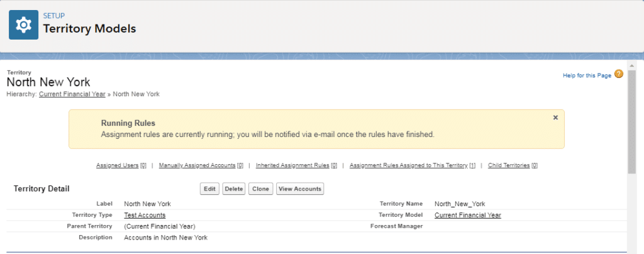Click the Territory Models page title
Screen dimensions: 644x254
pos(89,29)
